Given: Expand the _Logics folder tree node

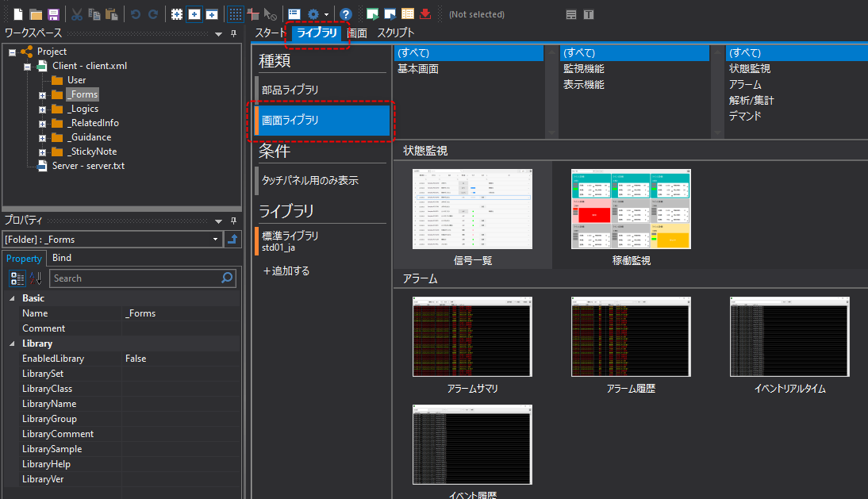Looking at the screenshot, I should point(43,109).
